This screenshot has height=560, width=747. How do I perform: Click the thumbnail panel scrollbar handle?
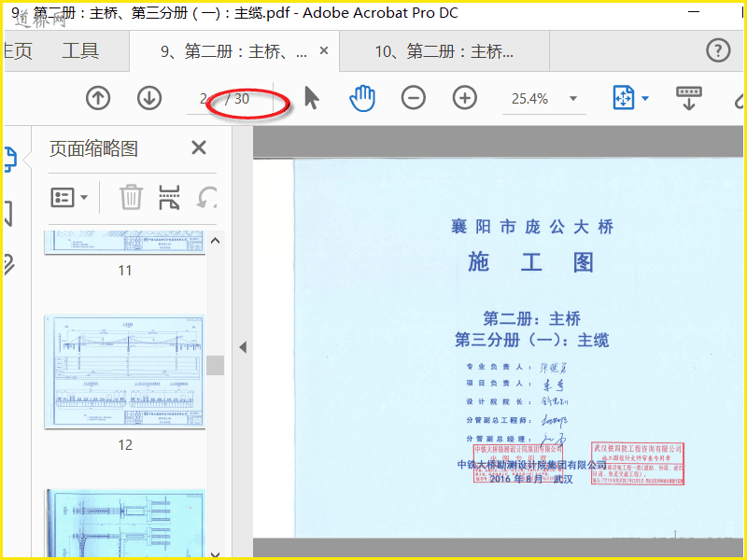216,365
